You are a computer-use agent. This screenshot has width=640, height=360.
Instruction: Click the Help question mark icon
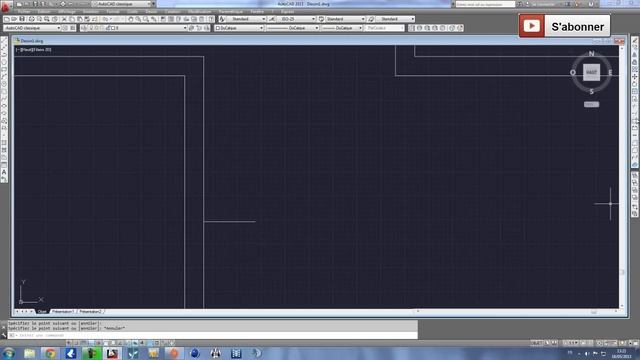(211, 19)
